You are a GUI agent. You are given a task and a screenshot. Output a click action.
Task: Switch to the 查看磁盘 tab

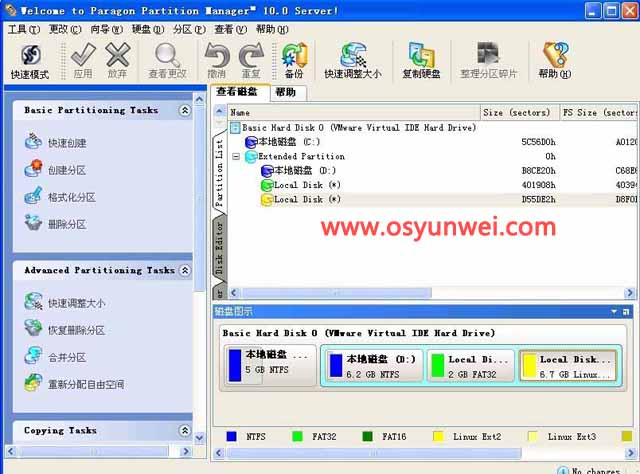pos(240,92)
